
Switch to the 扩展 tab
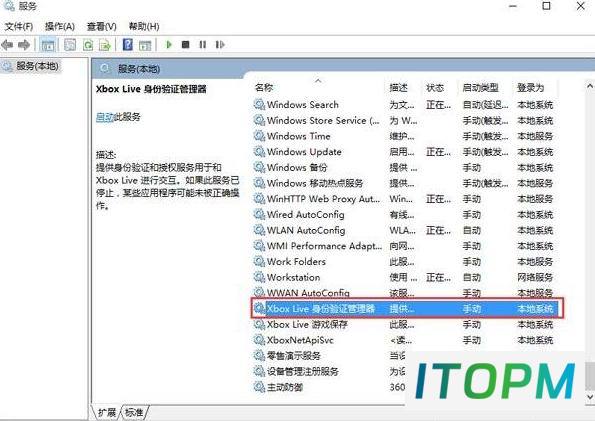click(x=107, y=412)
